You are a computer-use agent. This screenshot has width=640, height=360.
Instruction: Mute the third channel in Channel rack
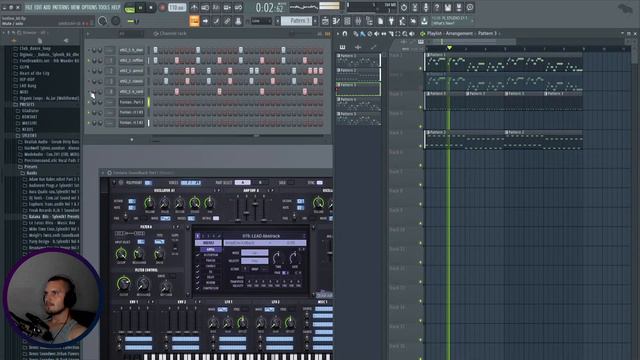89,71
